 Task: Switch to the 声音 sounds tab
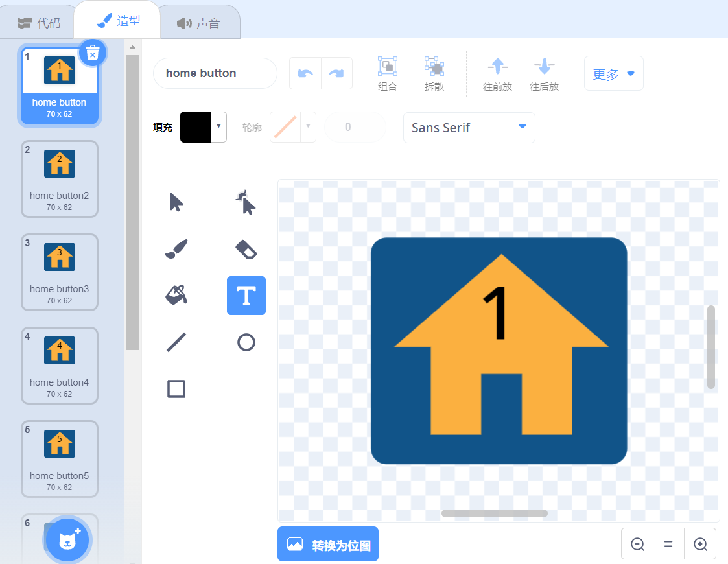(199, 23)
